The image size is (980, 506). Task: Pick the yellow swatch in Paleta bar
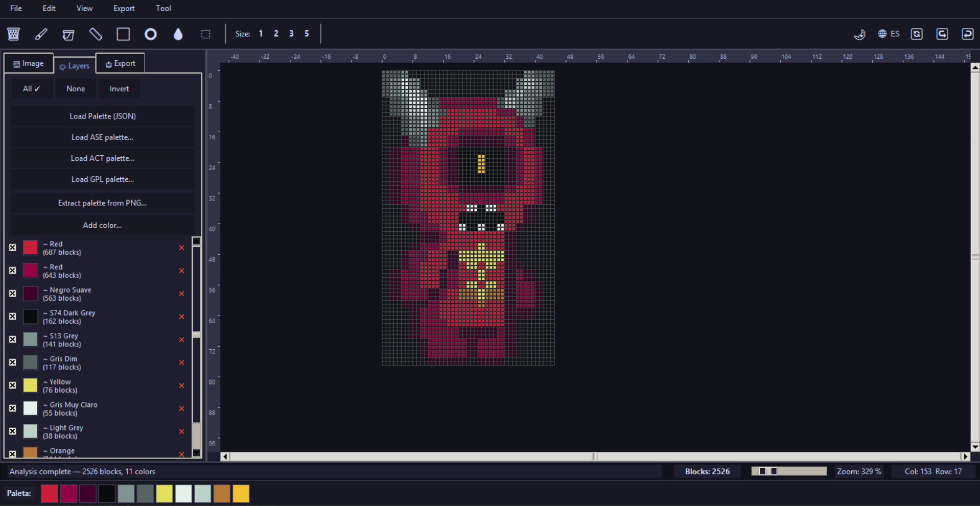pos(164,494)
